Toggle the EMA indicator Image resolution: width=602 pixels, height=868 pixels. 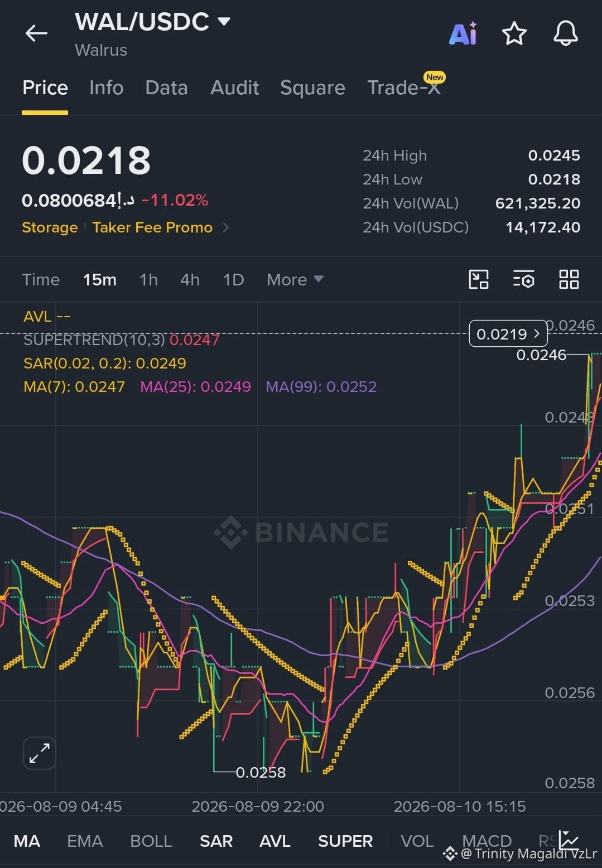85,841
